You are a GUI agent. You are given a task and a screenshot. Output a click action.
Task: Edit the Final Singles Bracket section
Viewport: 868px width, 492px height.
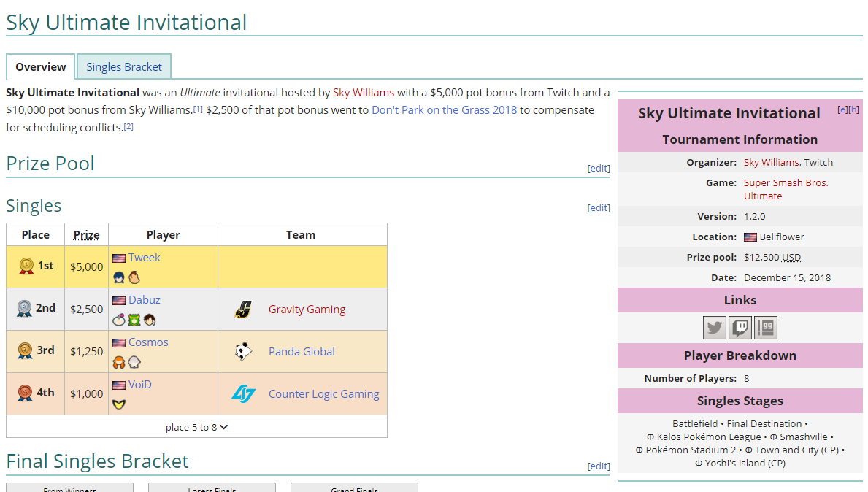(x=599, y=466)
